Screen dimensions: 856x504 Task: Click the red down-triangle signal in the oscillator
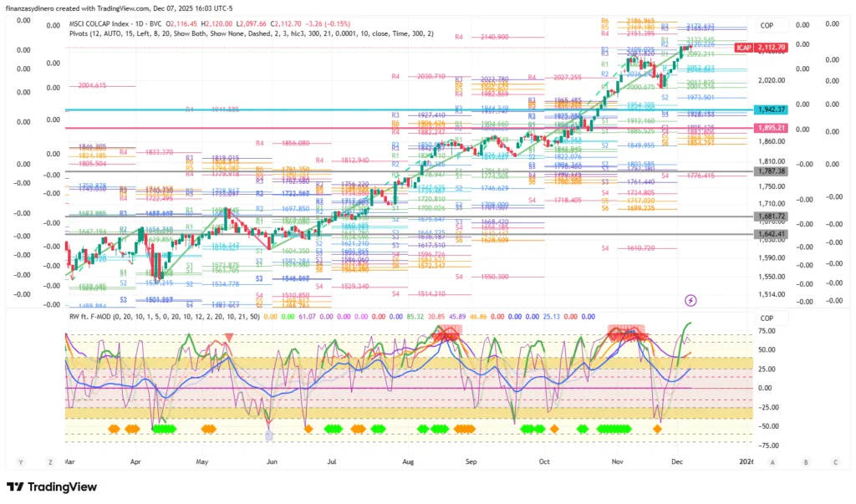point(229,338)
